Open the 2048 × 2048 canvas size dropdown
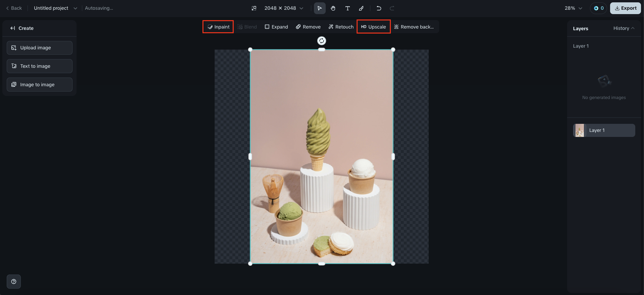This screenshot has height=295, width=644. pyautogui.click(x=284, y=8)
